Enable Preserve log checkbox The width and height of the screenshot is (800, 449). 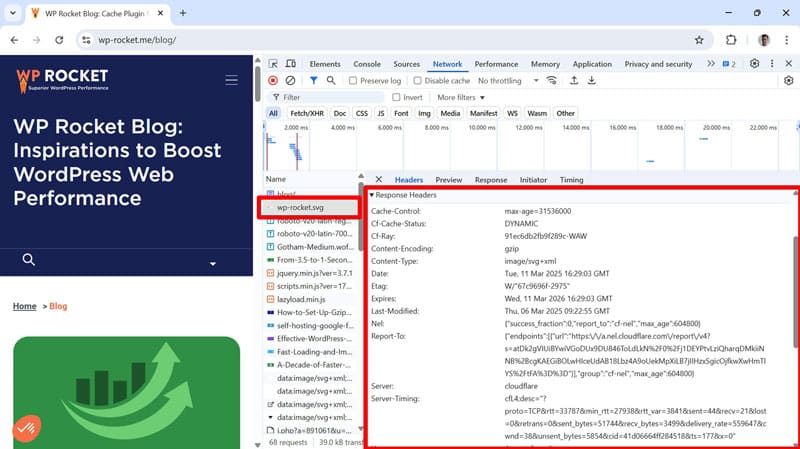353,81
